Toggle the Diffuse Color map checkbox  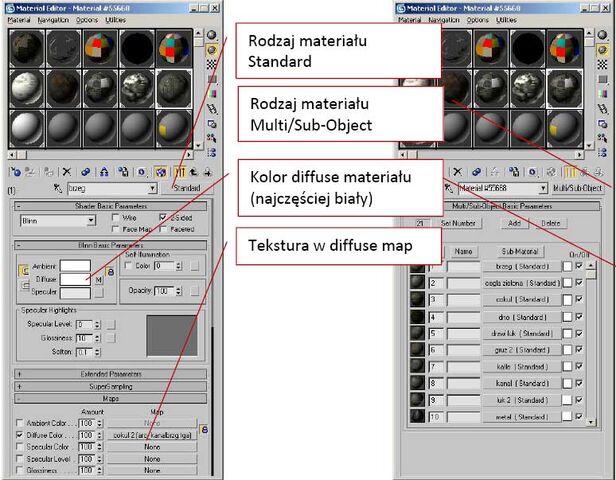coord(19,435)
